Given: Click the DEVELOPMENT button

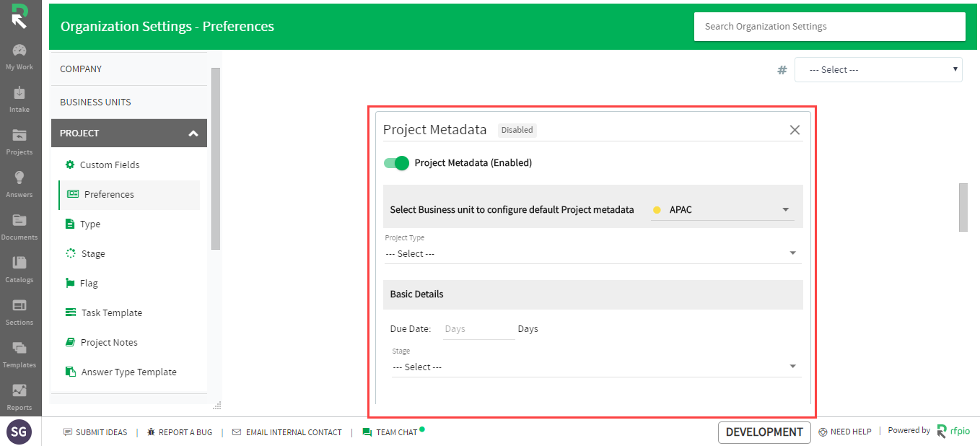Looking at the screenshot, I should [x=764, y=432].
